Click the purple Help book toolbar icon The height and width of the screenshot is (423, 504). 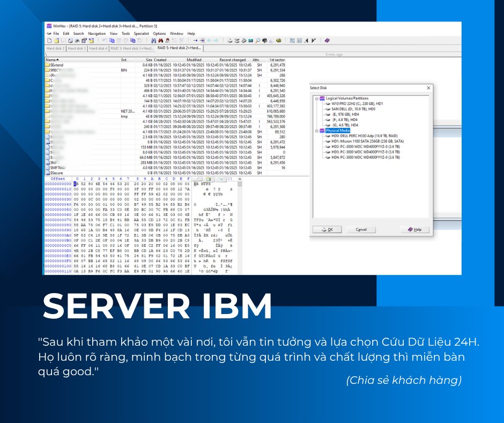(x=327, y=41)
